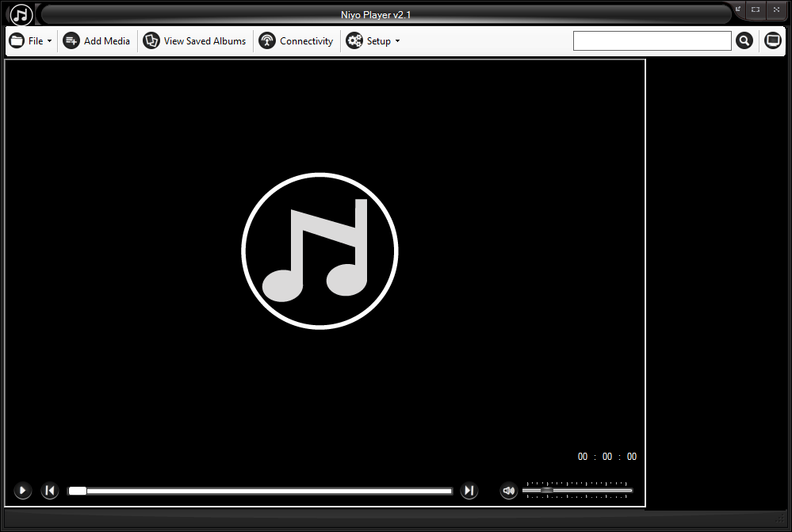Click the magnifier search button

point(744,40)
